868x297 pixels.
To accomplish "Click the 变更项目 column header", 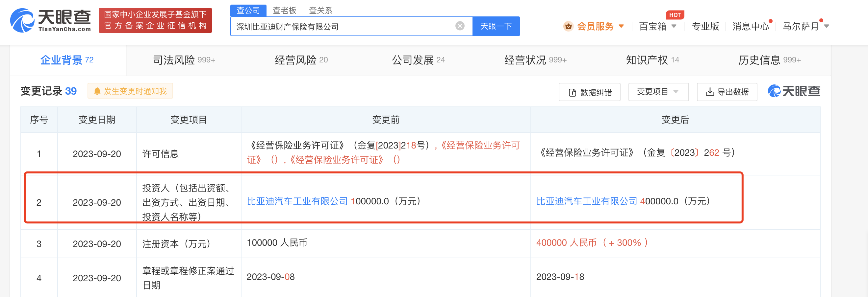I will [189, 120].
